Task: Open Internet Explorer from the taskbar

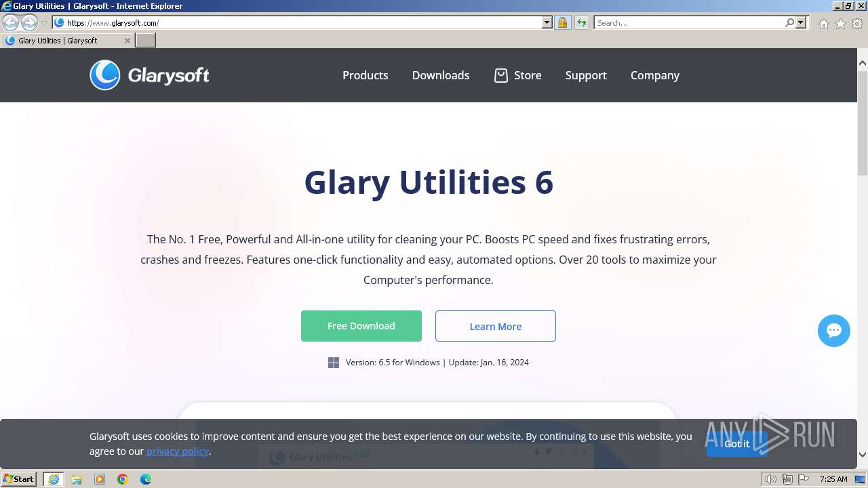Action: tap(54, 479)
